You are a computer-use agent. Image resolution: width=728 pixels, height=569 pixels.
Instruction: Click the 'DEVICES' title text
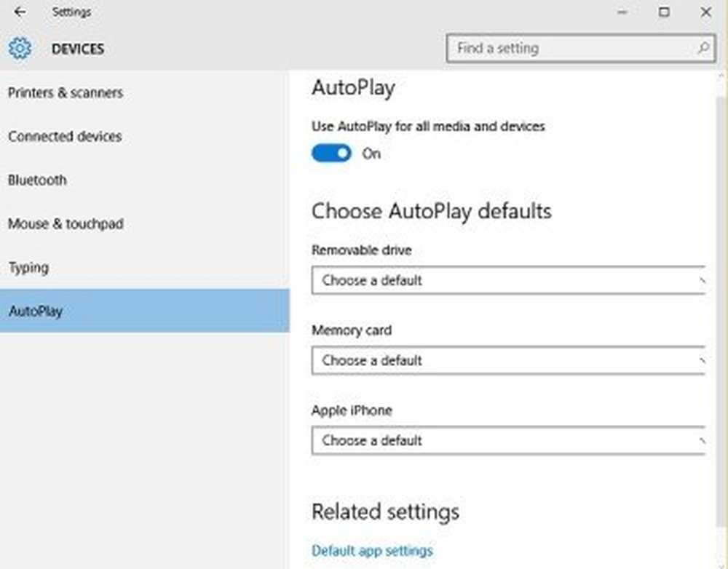click(78, 49)
